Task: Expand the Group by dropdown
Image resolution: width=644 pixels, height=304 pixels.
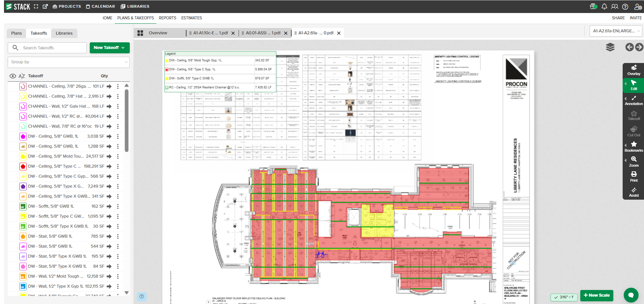Action: pyautogui.click(x=68, y=62)
